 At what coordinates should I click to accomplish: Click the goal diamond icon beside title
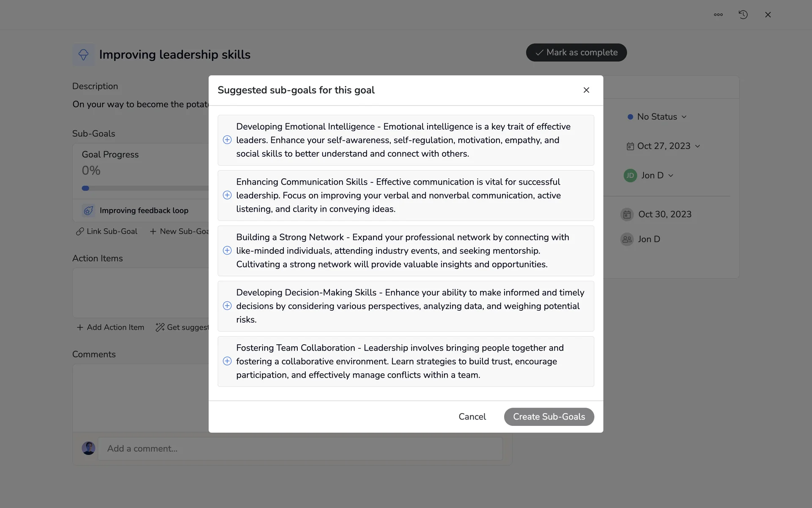tap(83, 55)
